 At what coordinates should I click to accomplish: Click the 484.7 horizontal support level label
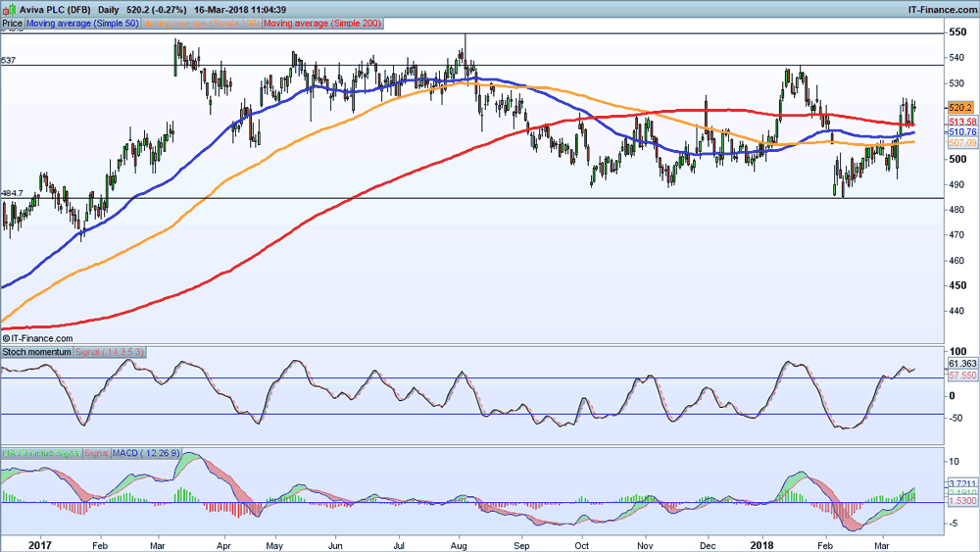point(13,193)
